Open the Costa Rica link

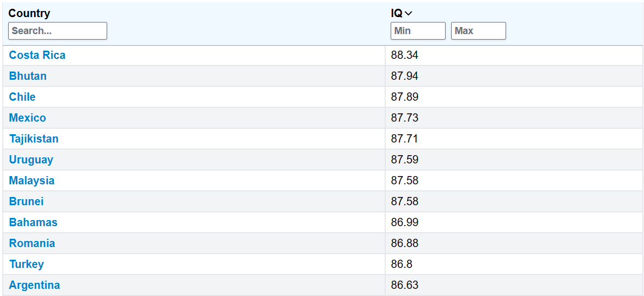[x=37, y=55]
